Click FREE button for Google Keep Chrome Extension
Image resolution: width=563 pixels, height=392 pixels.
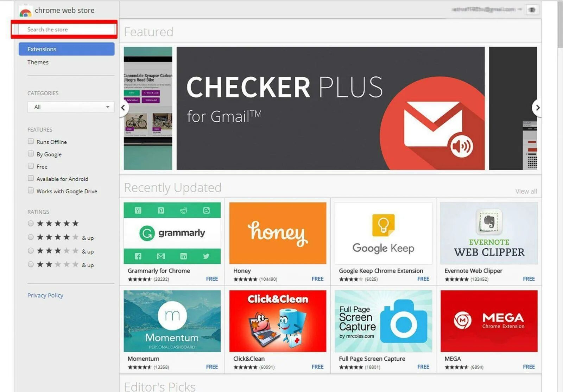(x=423, y=279)
